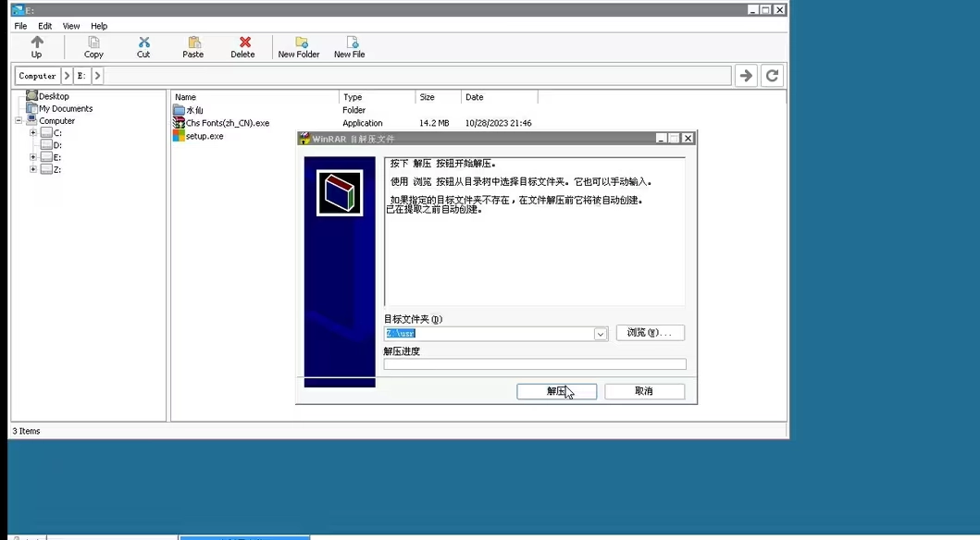
Task: Select setup.exe in the file list
Action: pyautogui.click(x=204, y=136)
